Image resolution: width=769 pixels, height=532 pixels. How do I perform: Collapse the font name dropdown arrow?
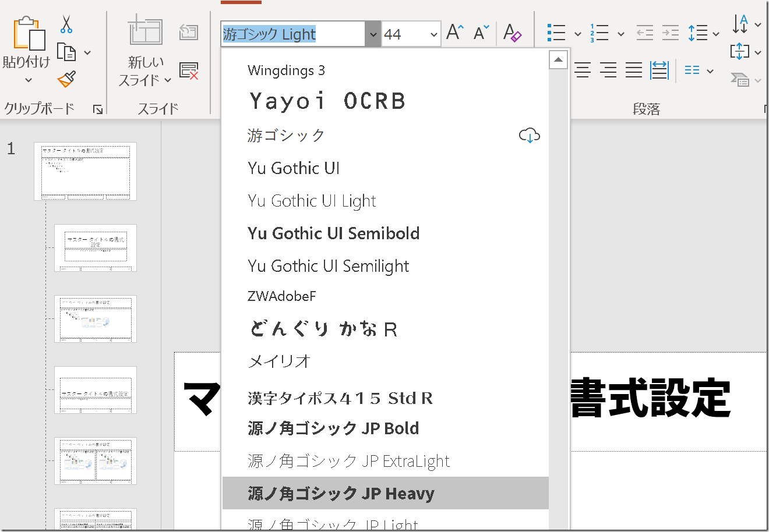coord(373,34)
